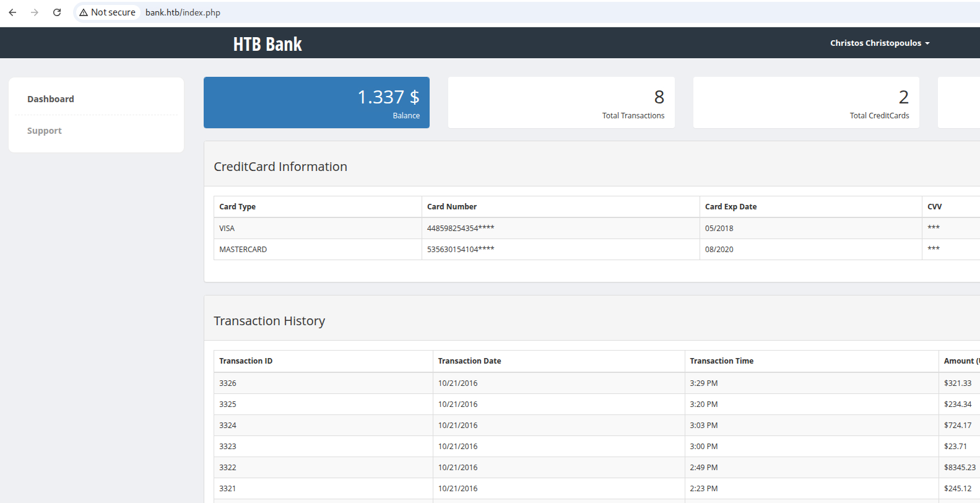Click the blue Balance card

coord(316,103)
